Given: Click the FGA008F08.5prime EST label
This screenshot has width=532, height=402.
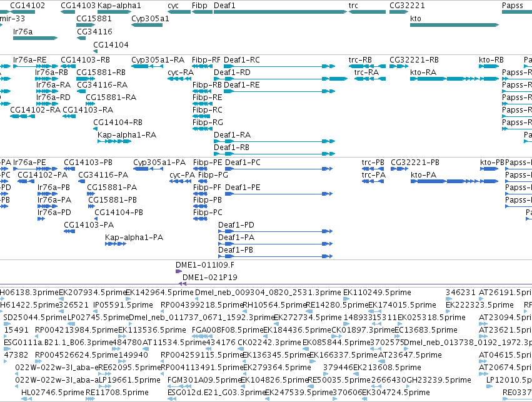Looking at the screenshot, I should 228,329.
